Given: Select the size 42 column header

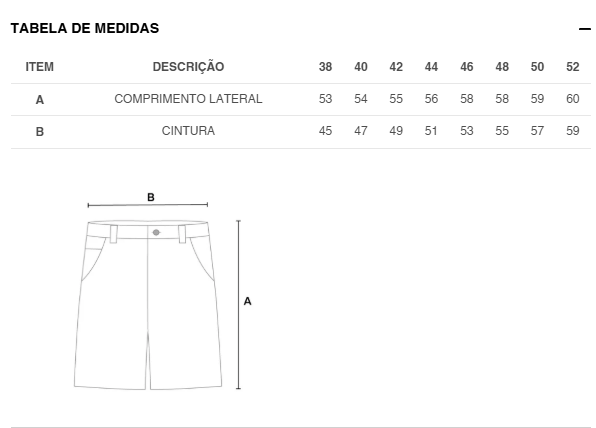Looking at the screenshot, I should click(x=396, y=67).
